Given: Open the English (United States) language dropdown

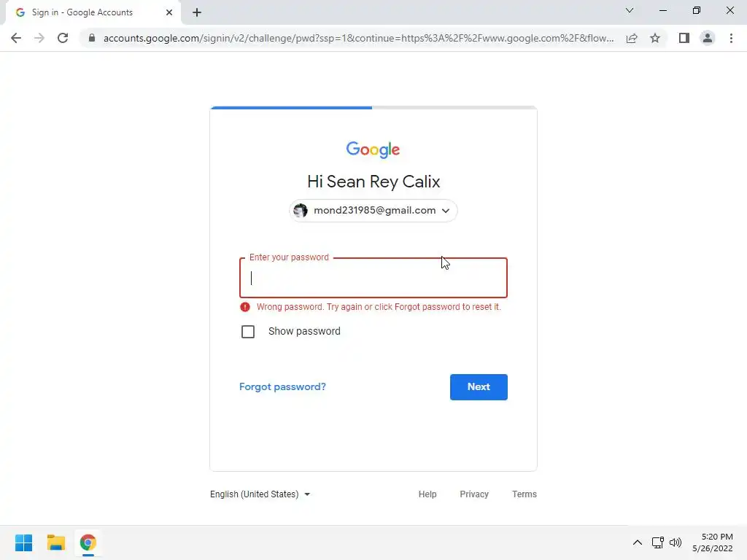Looking at the screenshot, I should point(260,494).
